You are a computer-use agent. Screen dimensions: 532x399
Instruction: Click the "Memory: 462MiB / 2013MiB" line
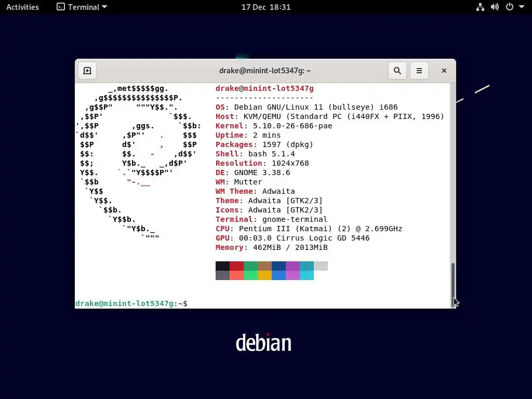click(x=271, y=247)
